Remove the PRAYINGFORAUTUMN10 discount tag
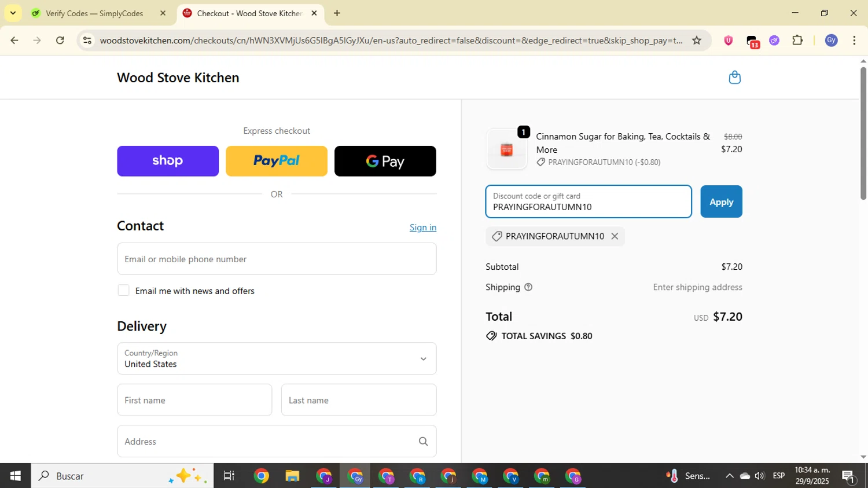Image resolution: width=868 pixels, height=488 pixels. 615,236
